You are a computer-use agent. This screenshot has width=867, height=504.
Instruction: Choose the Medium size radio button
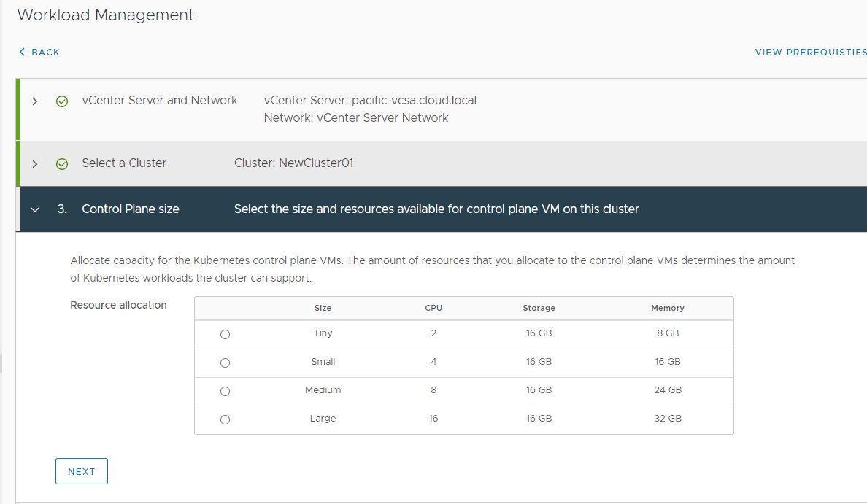225,391
